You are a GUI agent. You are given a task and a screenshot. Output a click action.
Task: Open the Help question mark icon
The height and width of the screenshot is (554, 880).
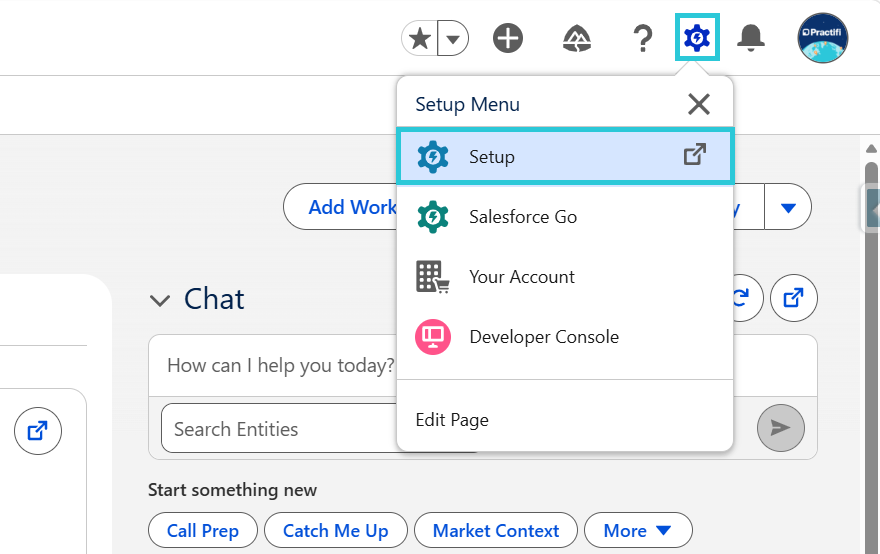[x=643, y=39]
